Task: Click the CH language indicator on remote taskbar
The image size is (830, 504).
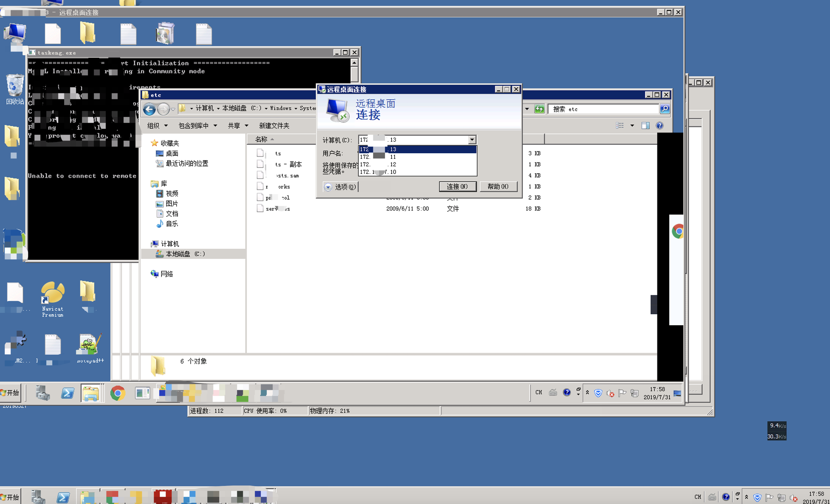Action: click(x=539, y=392)
